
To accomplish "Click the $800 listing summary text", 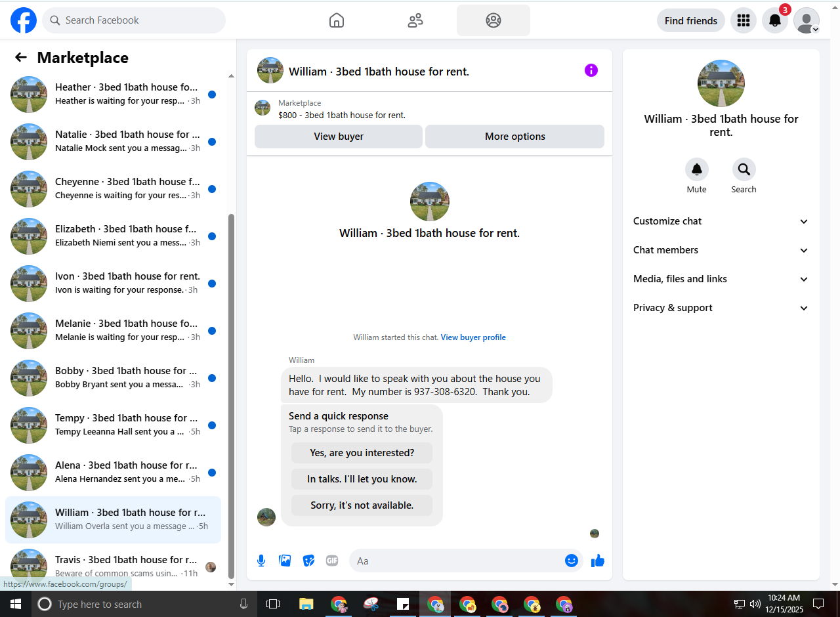I will [x=342, y=116].
